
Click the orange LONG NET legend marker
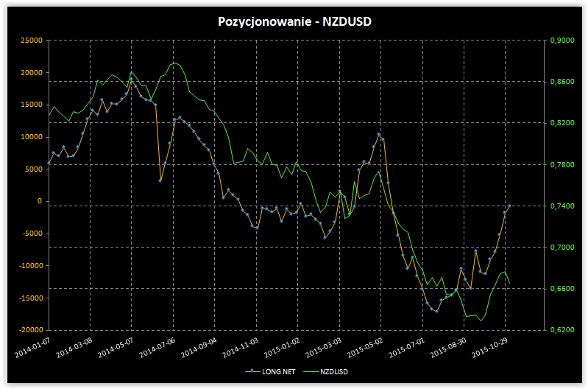[x=252, y=372]
